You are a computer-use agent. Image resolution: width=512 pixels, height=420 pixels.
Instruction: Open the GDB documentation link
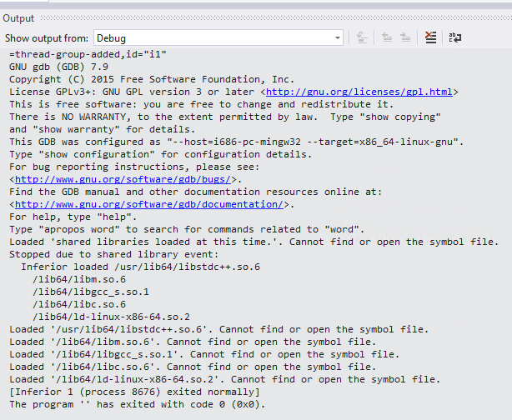tap(150, 204)
